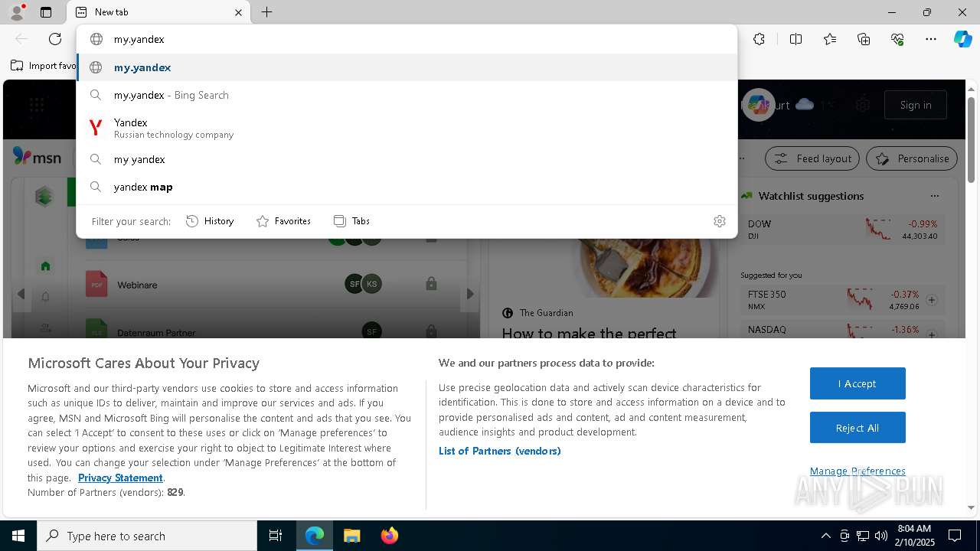Open File Explorer from the taskbar
This screenshot has width=980, height=551.
pos(351,536)
